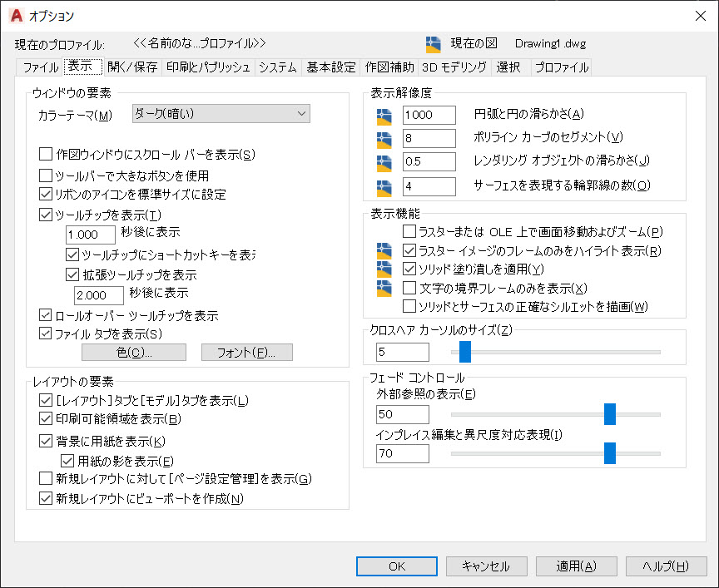Click drawing icon next to レンダリング オブジェクトの滑らかさ

384,164
